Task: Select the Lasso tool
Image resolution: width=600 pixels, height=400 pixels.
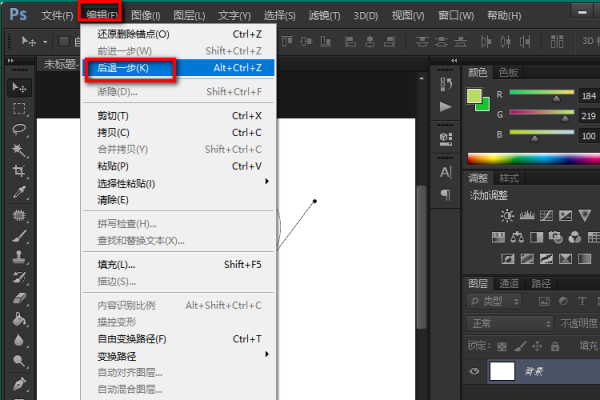Action: [19, 129]
